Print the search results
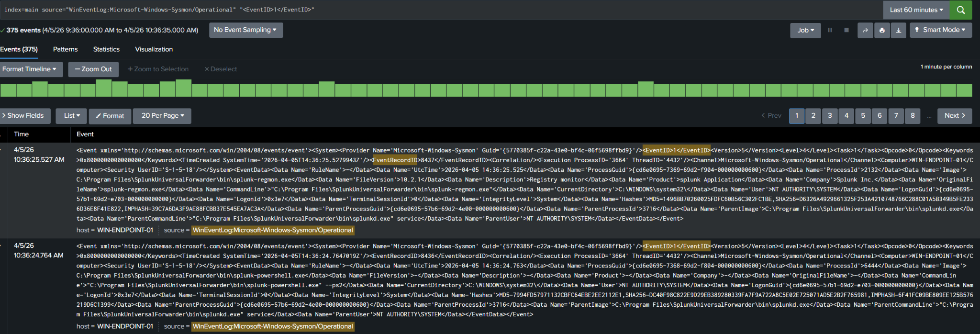 pyautogui.click(x=882, y=30)
